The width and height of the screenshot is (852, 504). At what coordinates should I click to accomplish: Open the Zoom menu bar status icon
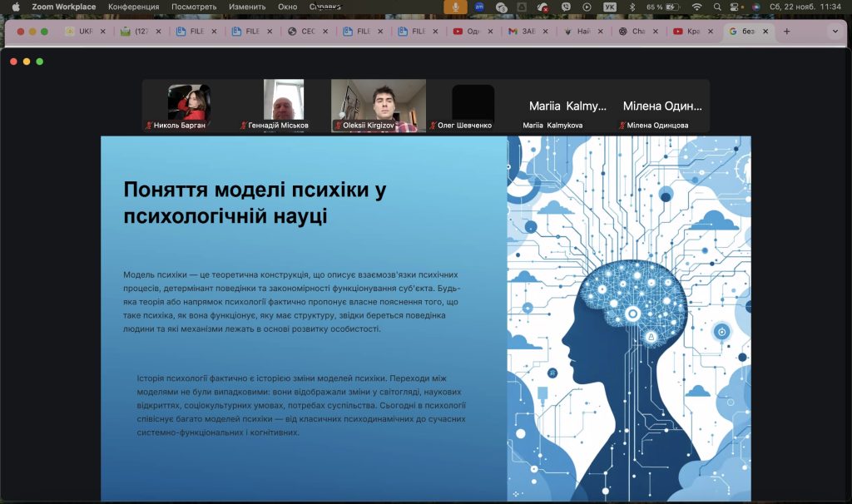coord(479,7)
